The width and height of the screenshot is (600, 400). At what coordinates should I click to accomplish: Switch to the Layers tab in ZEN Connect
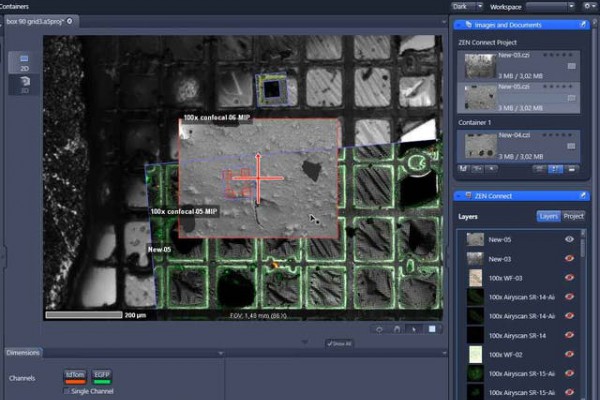(x=548, y=216)
